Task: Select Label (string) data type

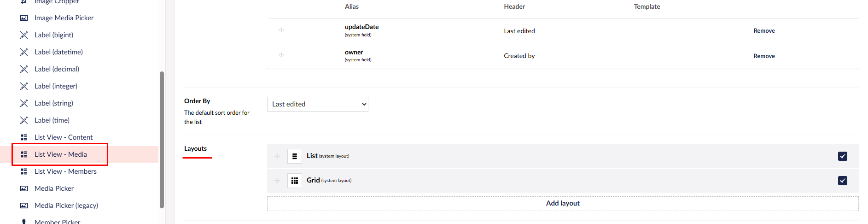Action: (54, 103)
